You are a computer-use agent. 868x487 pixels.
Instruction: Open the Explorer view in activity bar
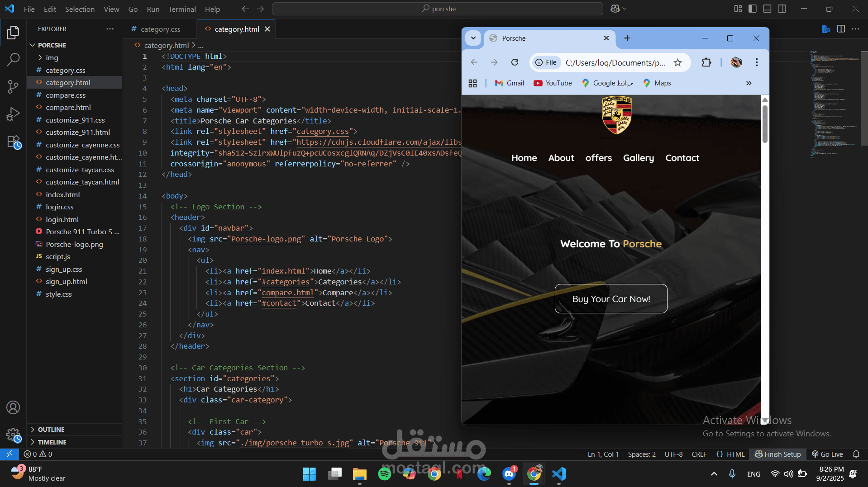(13, 33)
